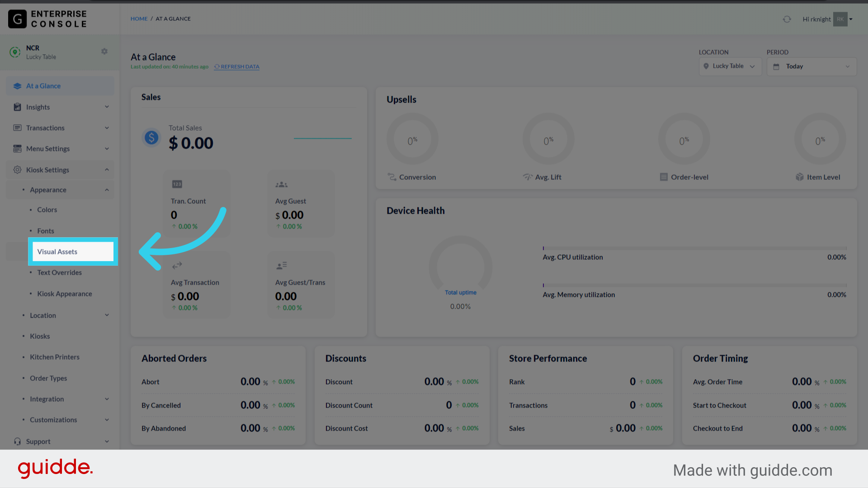Click the Order-level list icon
Screen dimensions: 868x488
click(x=664, y=177)
